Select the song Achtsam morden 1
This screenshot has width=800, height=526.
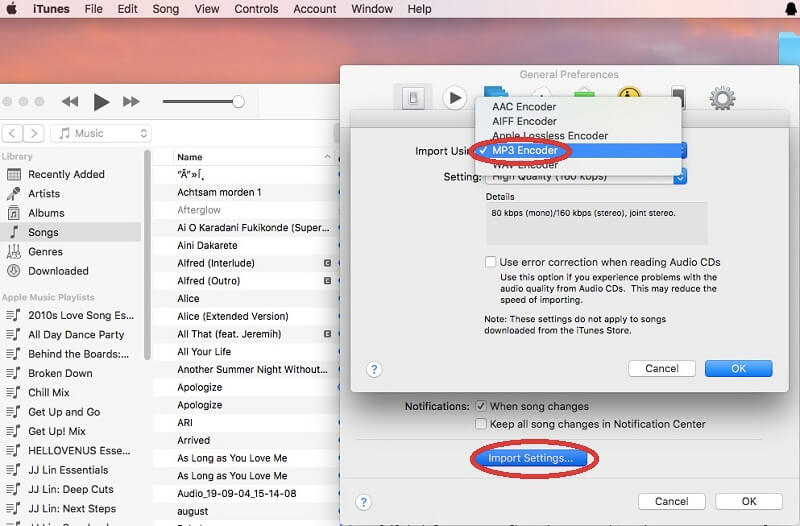coord(219,192)
